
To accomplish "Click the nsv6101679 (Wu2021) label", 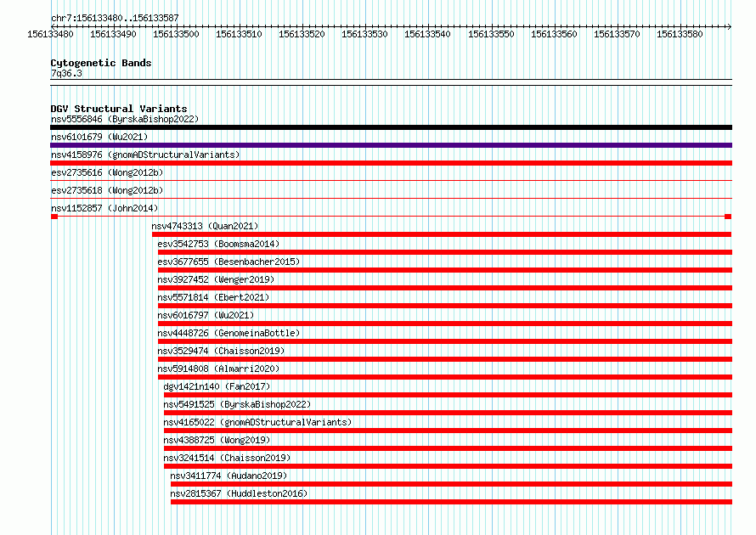I will click(99, 137).
